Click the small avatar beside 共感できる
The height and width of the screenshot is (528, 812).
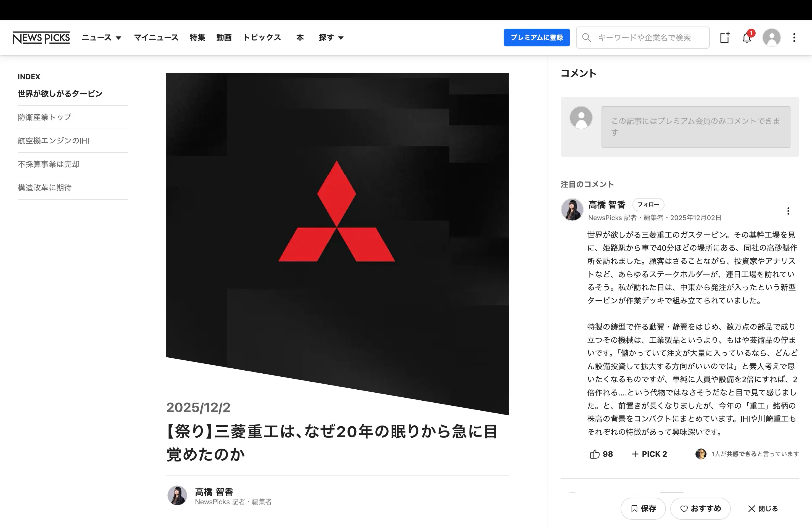click(701, 454)
